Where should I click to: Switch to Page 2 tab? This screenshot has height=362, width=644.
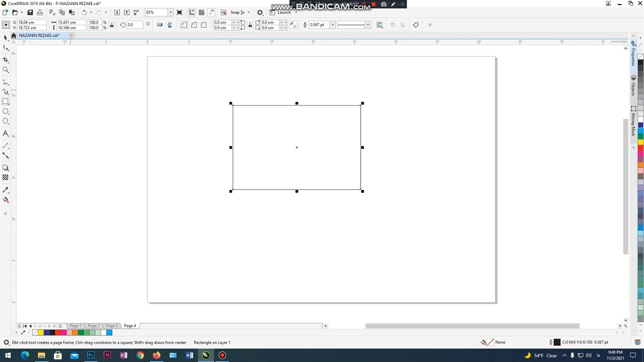94,326
